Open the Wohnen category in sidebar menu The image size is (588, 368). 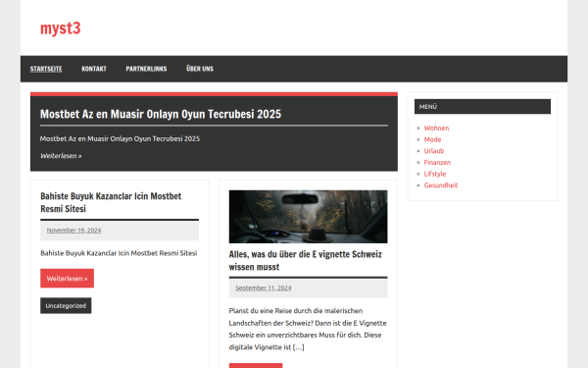436,128
